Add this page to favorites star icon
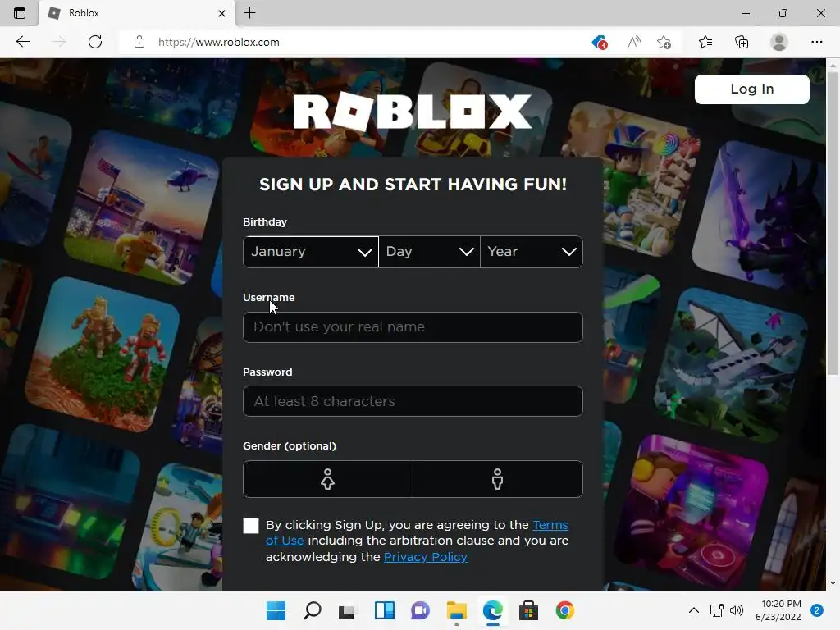Image resolution: width=840 pixels, height=630 pixels. (x=664, y=42)
